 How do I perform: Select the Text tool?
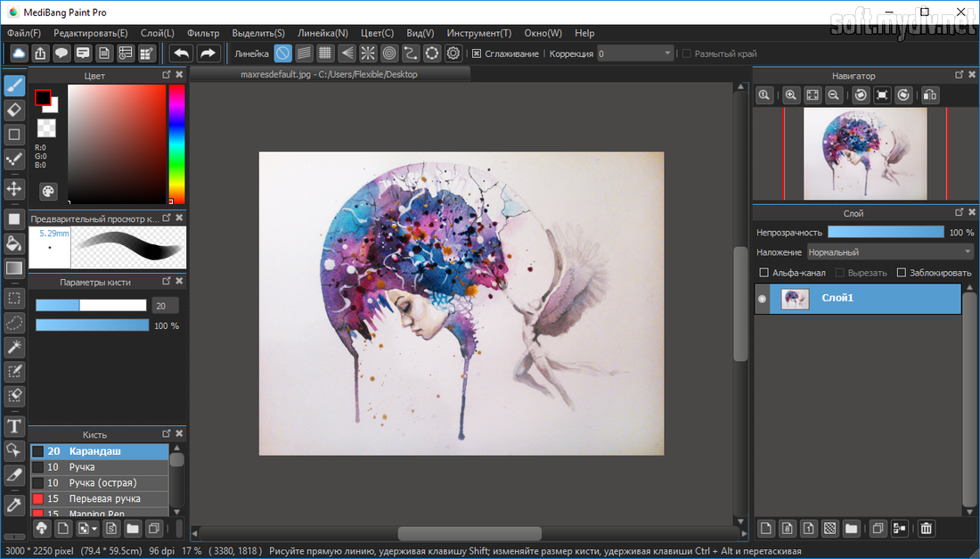point(14,426)
